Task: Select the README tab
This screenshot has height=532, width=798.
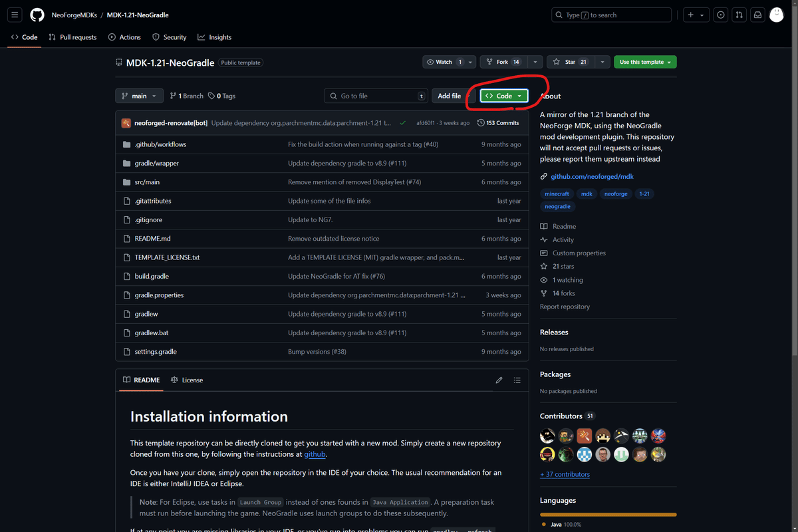Action: coord(141,380)
